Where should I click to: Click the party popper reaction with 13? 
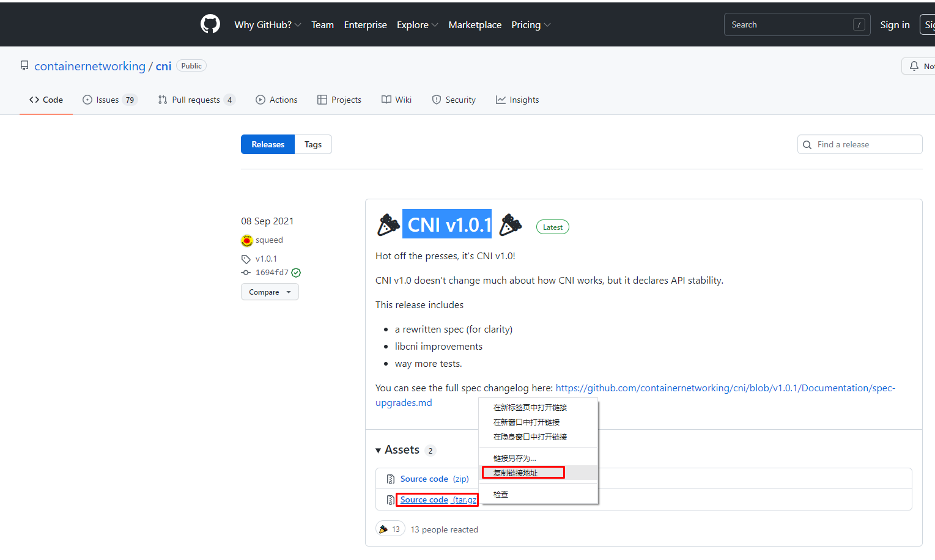tap(390, 529)
